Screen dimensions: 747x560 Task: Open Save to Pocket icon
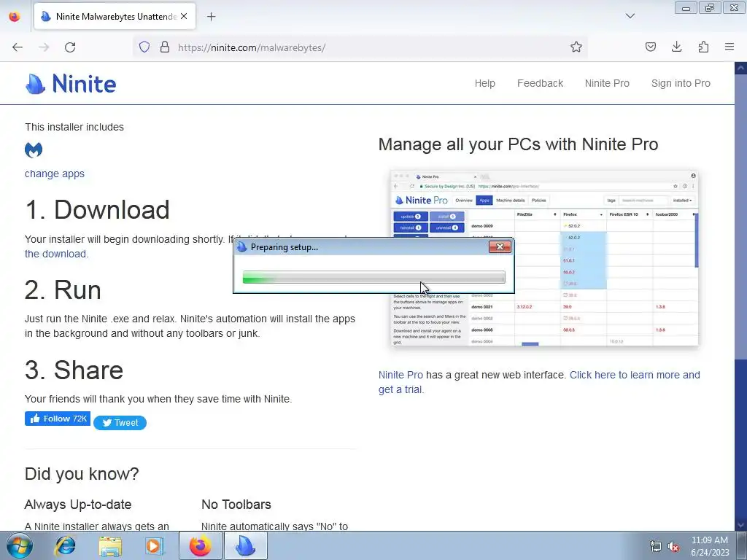650,47
